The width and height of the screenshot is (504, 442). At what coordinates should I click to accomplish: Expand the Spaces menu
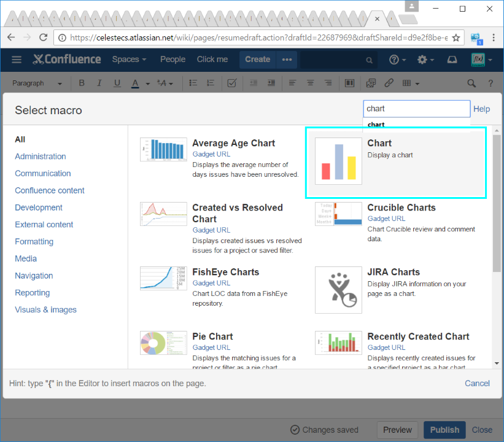(x=129, y=60)
